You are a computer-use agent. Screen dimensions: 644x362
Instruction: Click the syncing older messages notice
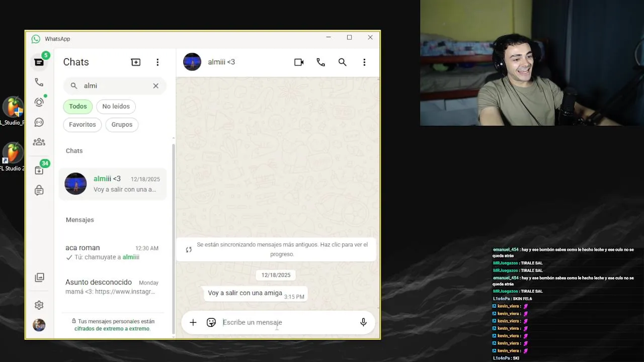[x=276, y=249]
